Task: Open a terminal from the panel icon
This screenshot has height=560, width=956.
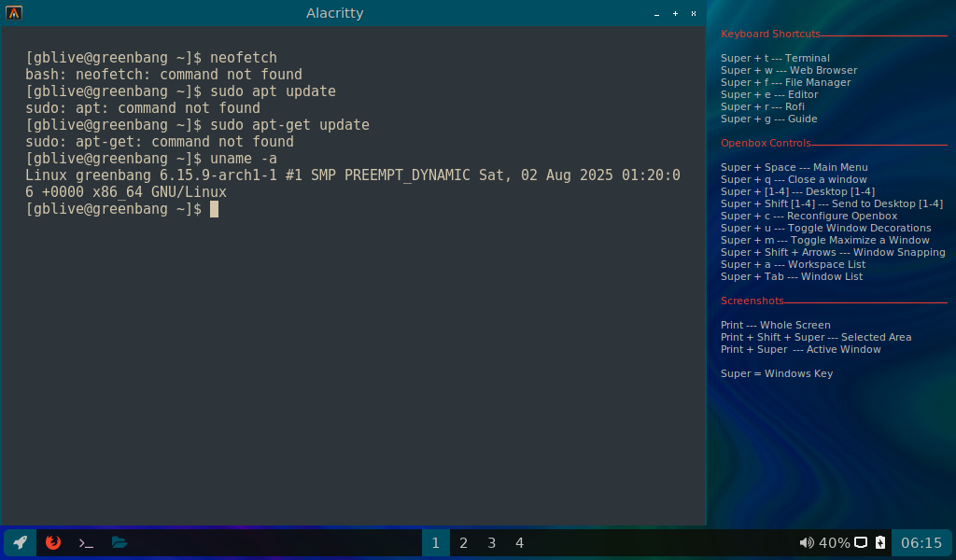Action: (x=86, y=543)
